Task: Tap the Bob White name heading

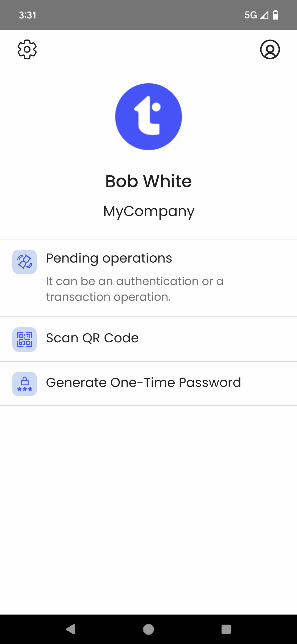Action: 148,181
